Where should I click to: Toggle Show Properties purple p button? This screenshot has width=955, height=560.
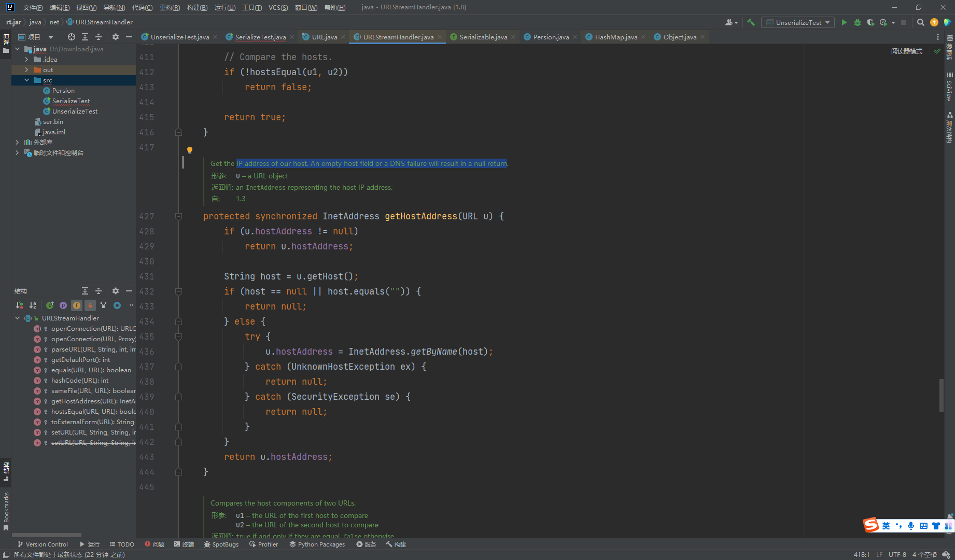(63, 305)
